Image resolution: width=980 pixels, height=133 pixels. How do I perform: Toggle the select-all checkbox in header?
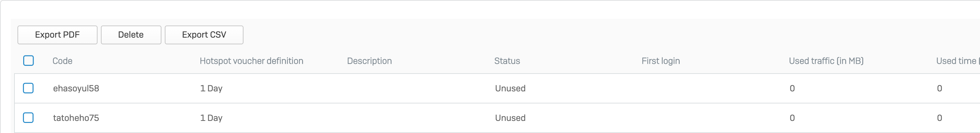click(x=29, y=61)
